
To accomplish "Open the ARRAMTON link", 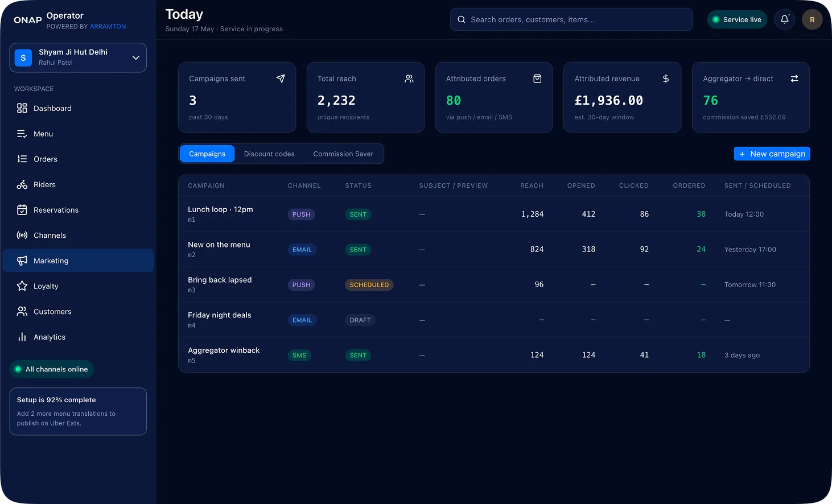I will click(108, 27).
